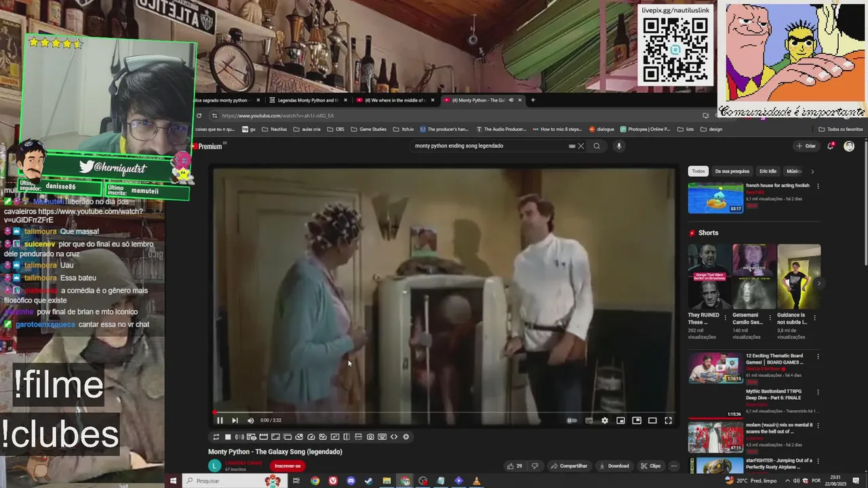Click the Criar create button

(x=806, y=146)
